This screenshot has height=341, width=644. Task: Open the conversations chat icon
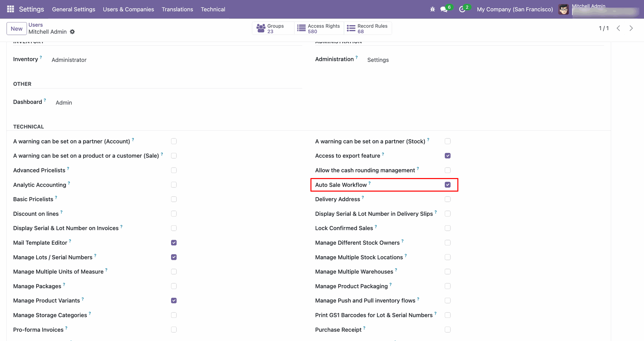pos(444,9)
